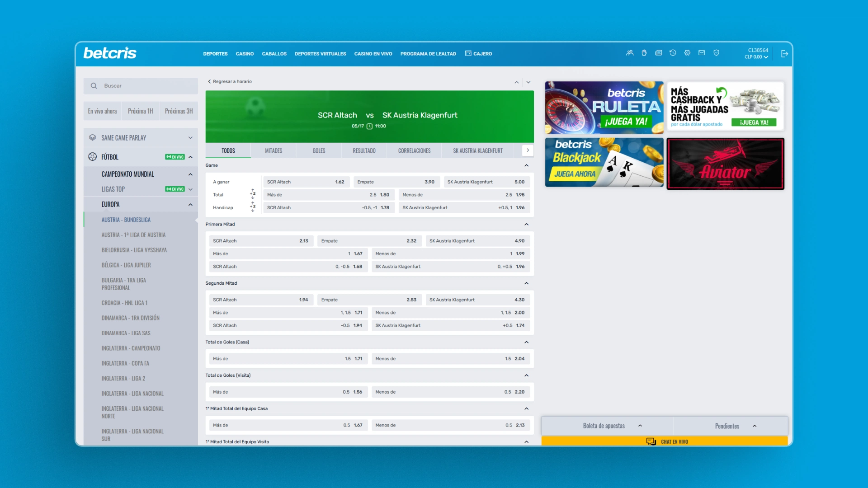Expand the Boleta de apuestas panel
Screen dimensions: 868x488
[x=607, y=426]
